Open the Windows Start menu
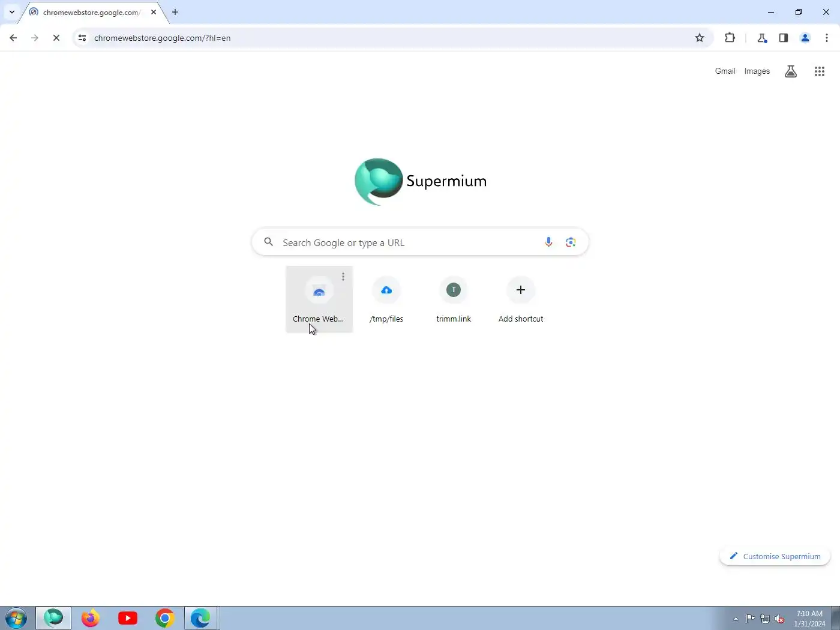Screen dimensions: 840x630 [16, 618]
